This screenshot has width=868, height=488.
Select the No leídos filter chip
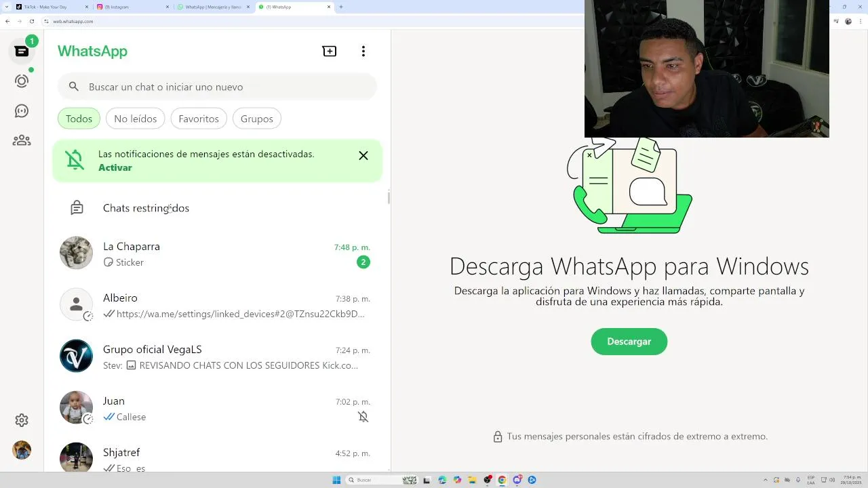[136, 119]
